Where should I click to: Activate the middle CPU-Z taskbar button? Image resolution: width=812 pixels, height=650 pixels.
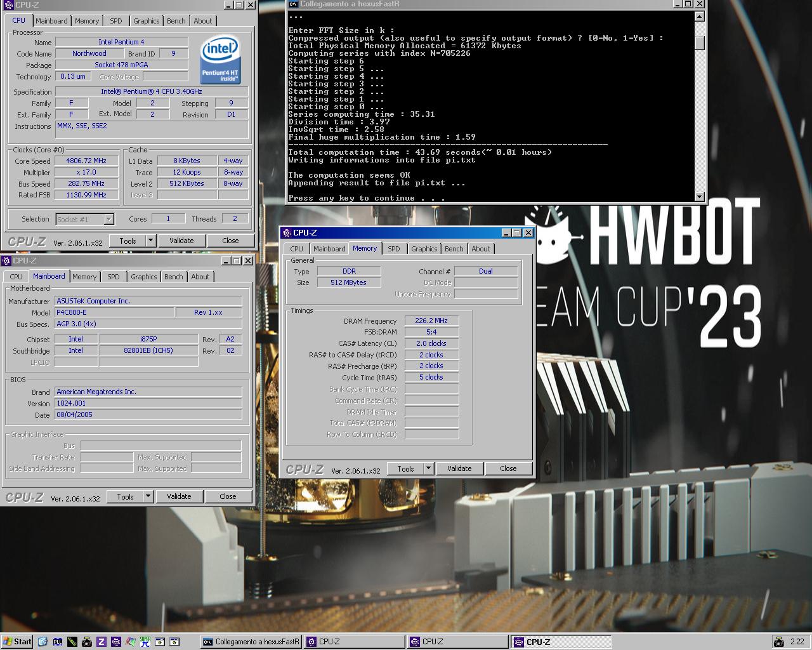pos(458,642)
